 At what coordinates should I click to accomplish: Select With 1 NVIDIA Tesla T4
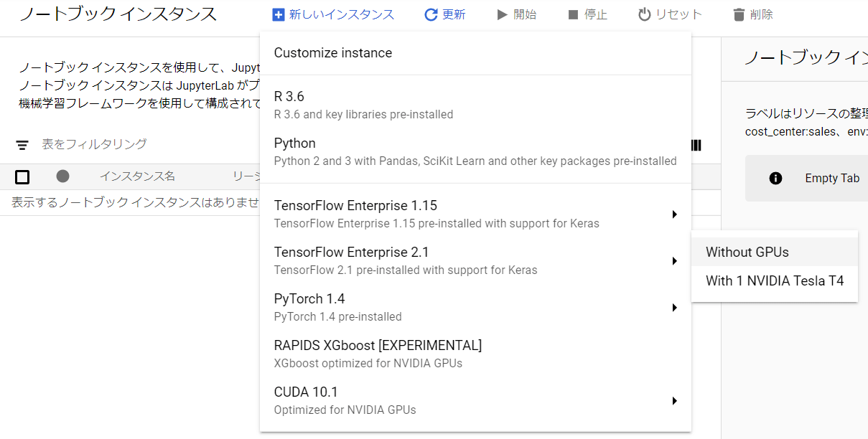point(774,280)
